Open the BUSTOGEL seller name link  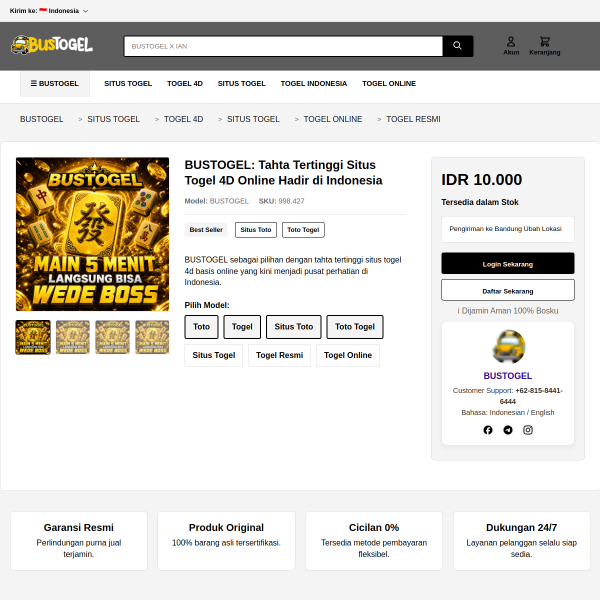[508, 376]
